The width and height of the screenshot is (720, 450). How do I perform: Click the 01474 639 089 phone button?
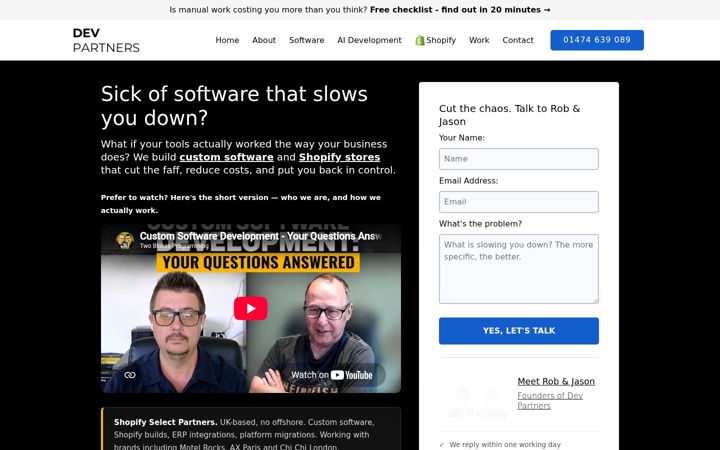pos(597,40)
